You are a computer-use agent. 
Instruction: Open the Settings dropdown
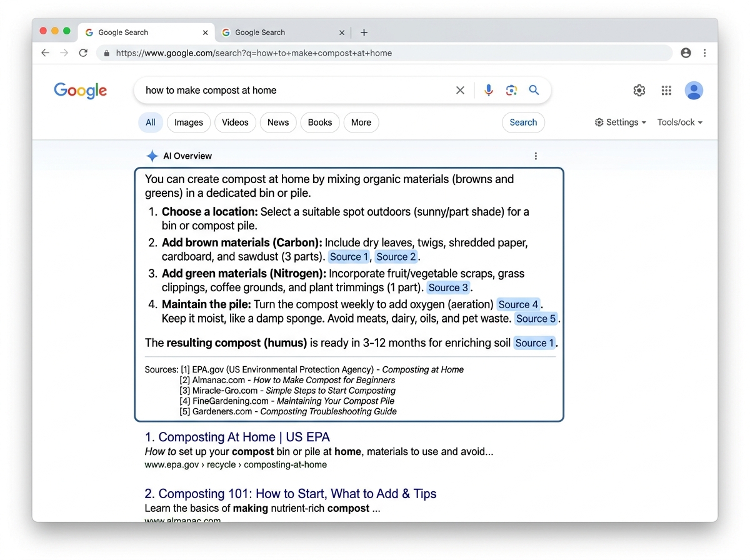click(619, 122)
